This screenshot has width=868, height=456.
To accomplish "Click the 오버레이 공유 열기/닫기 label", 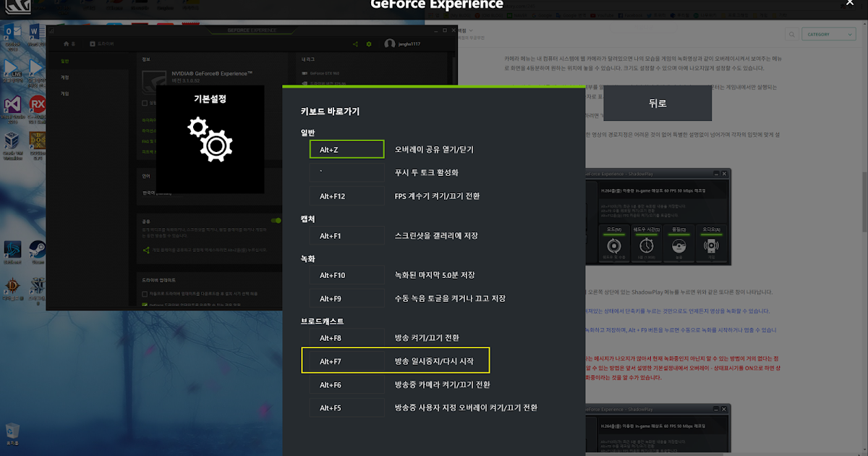I will [434, 149].
